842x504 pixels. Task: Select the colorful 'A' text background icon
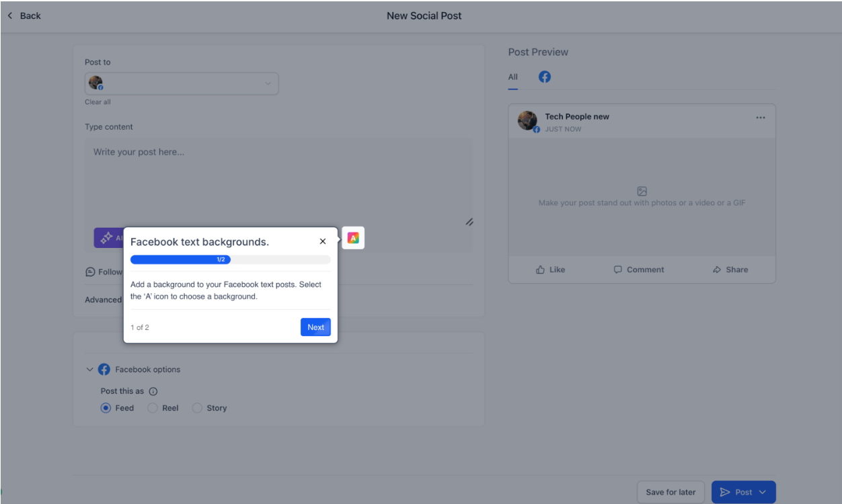[x=353, y=238]
